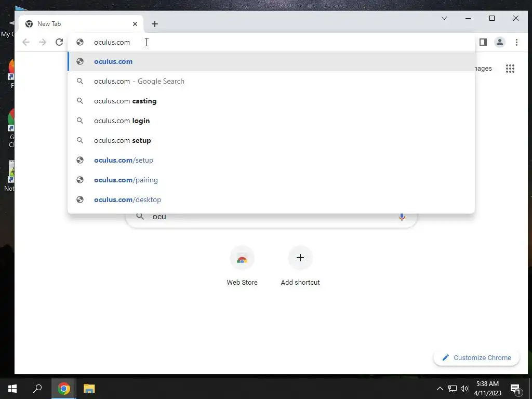Open the oculus.com/desktop URL suggestion

click(271, 199)
